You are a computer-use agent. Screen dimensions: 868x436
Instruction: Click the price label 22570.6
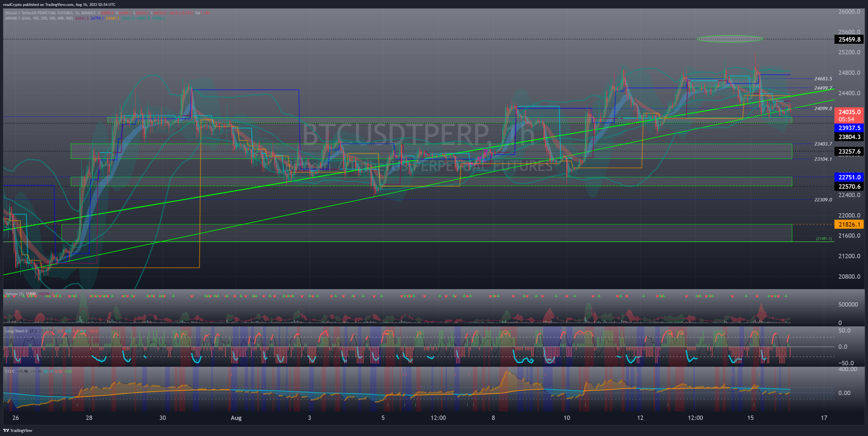pyautogui.click(x=849, y=187)
